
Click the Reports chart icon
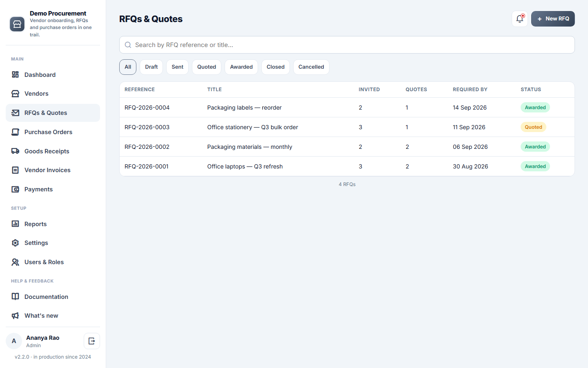tap(15, 224)
